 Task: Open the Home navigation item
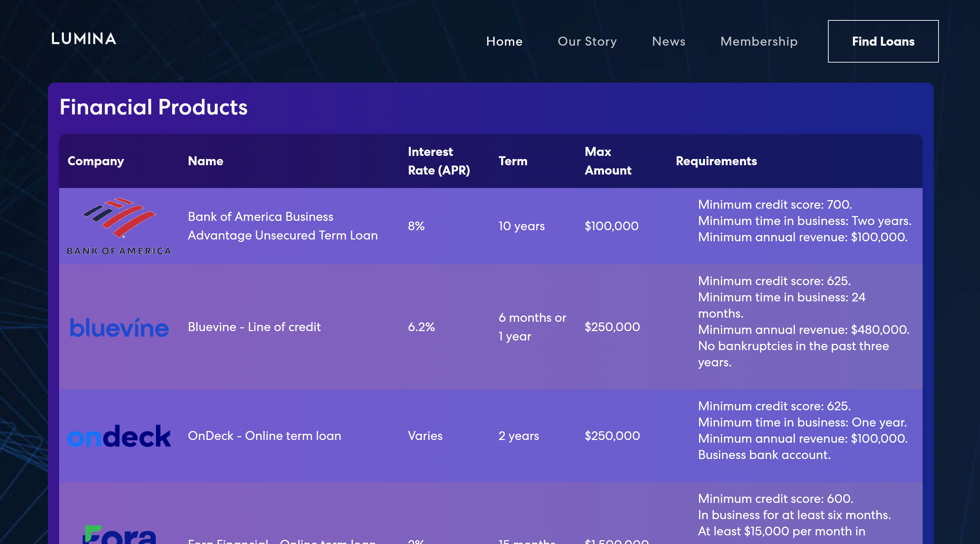click(504, 41)
